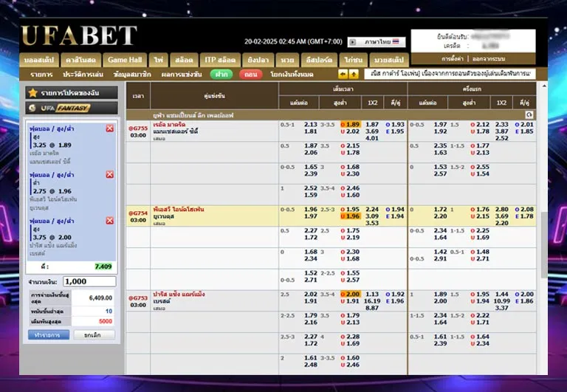
Task: Click the maximum bet value 5000
Action: pos(106,321)
